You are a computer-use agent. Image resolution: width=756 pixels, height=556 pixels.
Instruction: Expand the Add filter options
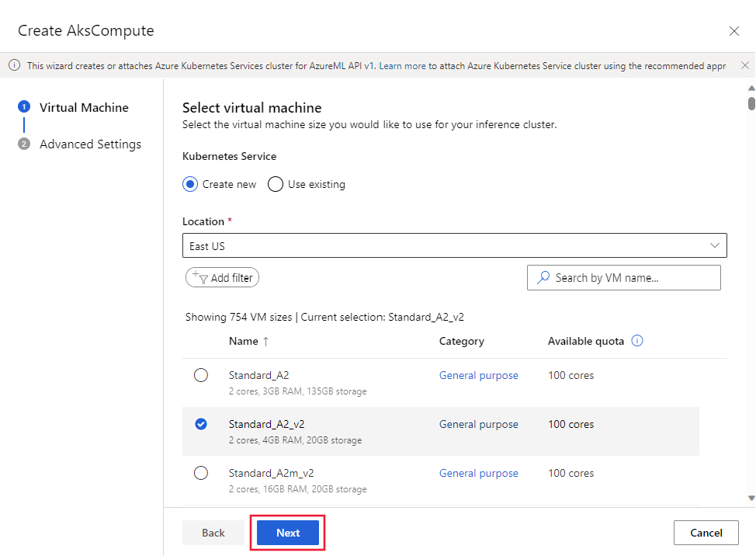(222, 277)
